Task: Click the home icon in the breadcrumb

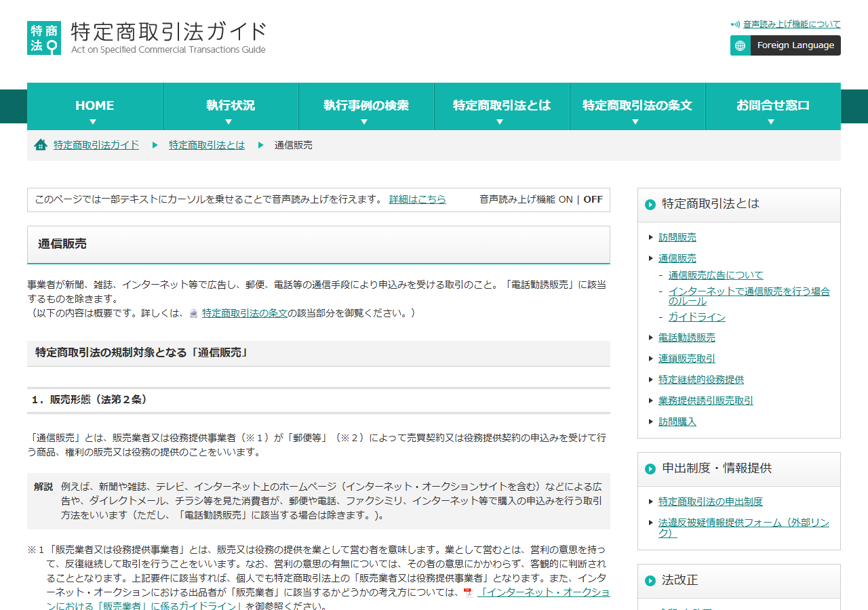Action: pyautogui.click(x=41, y=145)
